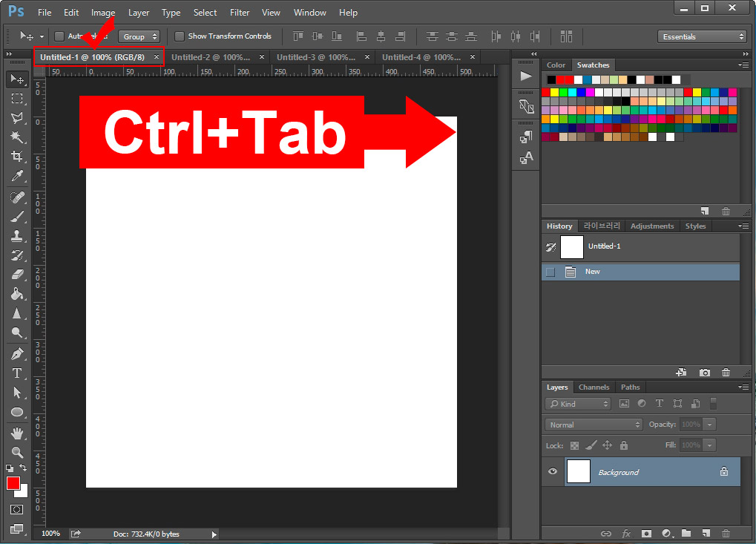Switch to the Channels tab
756x544 pixels.
(594, 387)
